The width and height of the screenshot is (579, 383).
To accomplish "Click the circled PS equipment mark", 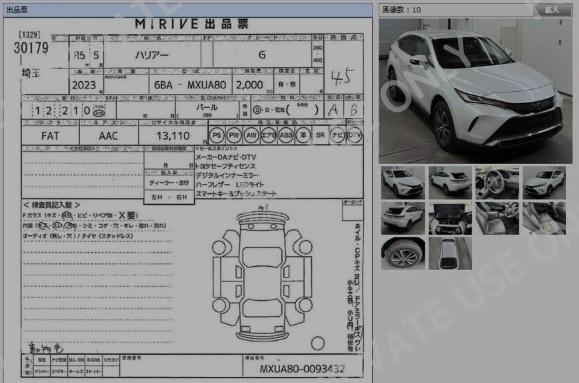I will click(x=217, y=136).
